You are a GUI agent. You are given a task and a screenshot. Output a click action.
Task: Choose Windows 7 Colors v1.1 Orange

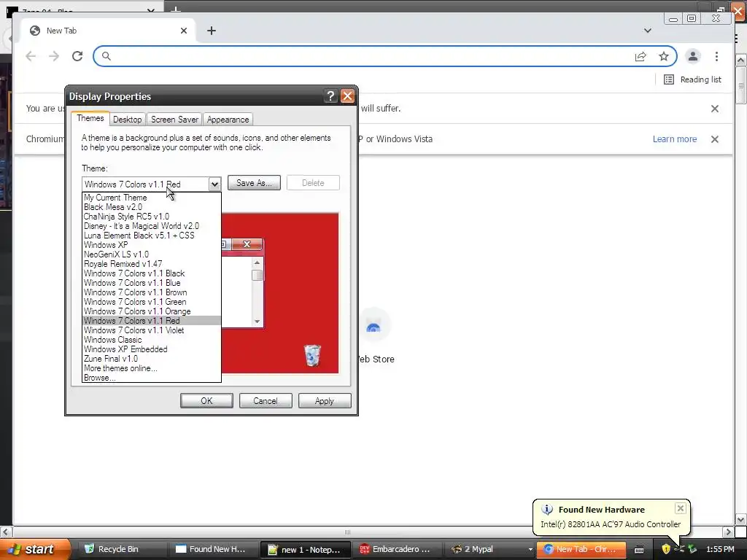[x=152, y=311]
